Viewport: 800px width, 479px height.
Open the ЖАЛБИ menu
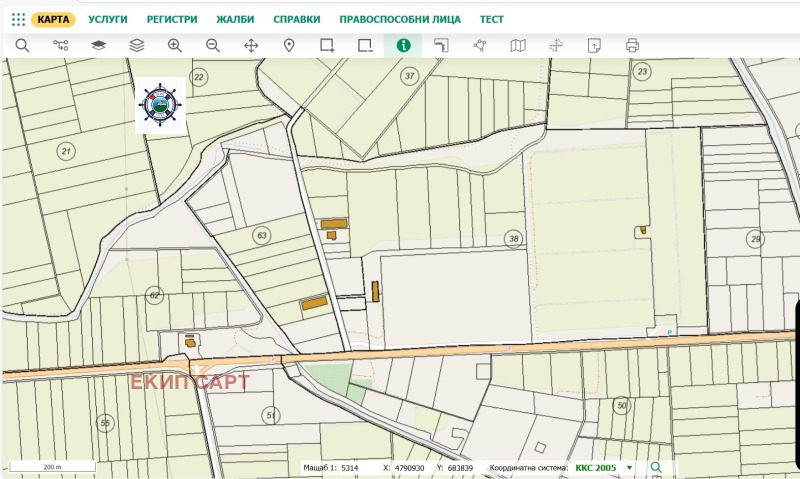[235, 19]
